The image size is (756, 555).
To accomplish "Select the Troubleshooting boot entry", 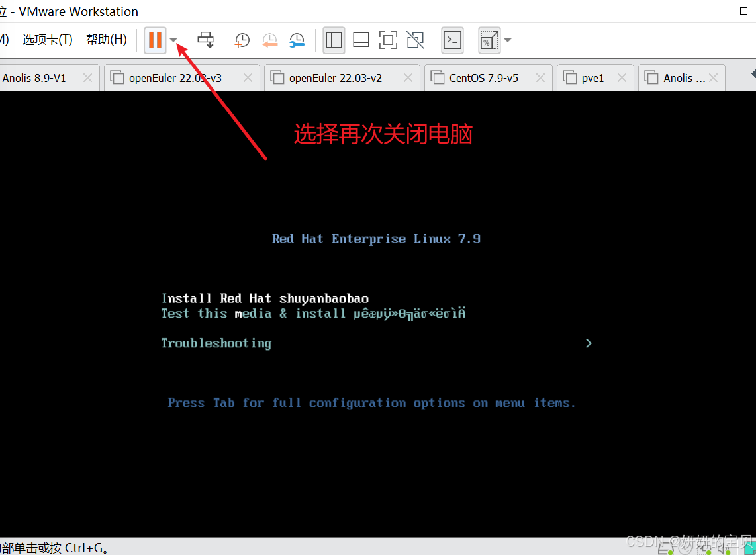I will [216, 343].
